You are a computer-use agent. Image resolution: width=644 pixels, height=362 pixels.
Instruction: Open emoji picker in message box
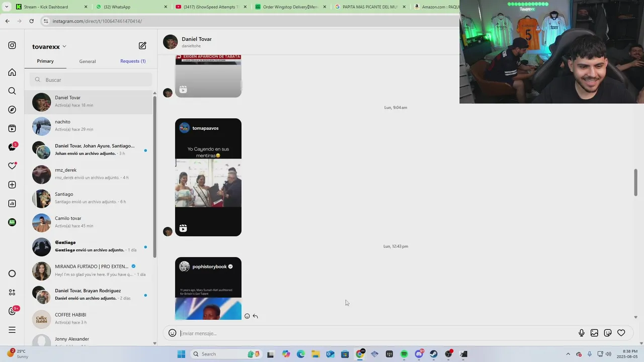pyautogui.click(x=172, y=333)
